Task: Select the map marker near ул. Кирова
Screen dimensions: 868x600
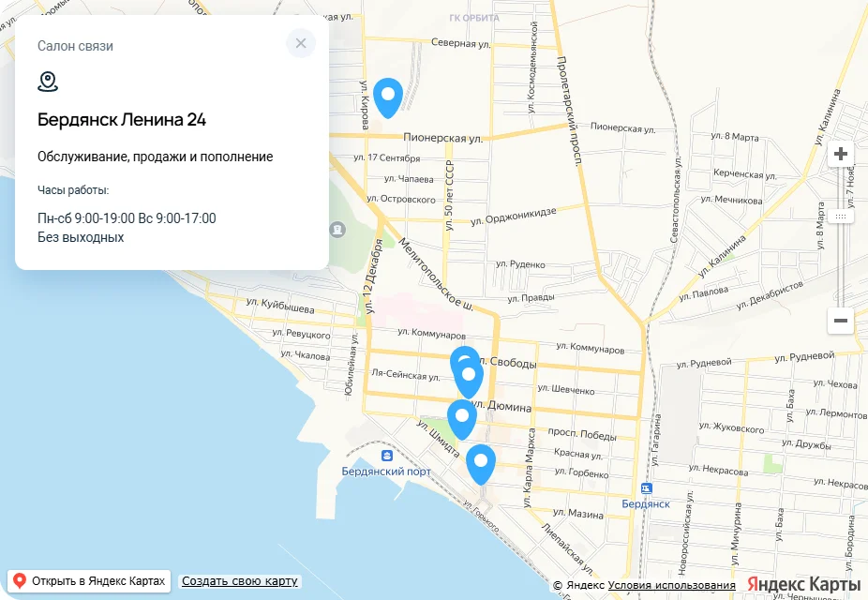Action: (x=388, y=98)
